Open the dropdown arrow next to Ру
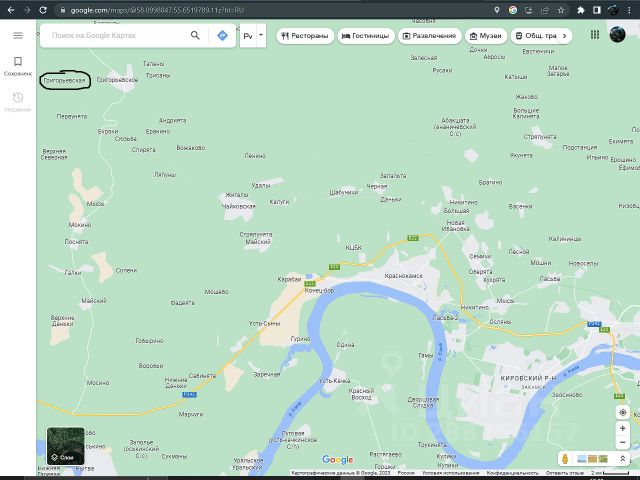This screenshot has width=640, height=480. click(x=261, y=35)
